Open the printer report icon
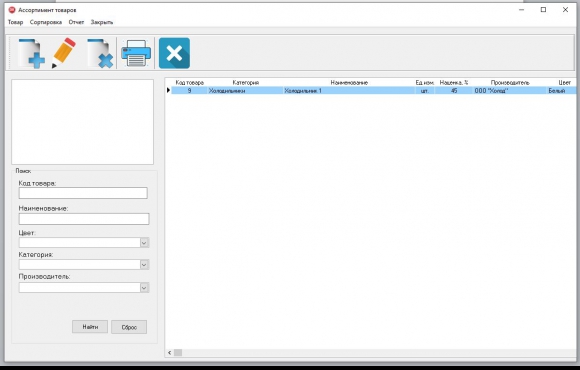The width and height of the screenshot is (580, 370). pyautogui.click(x=136, y=53)
